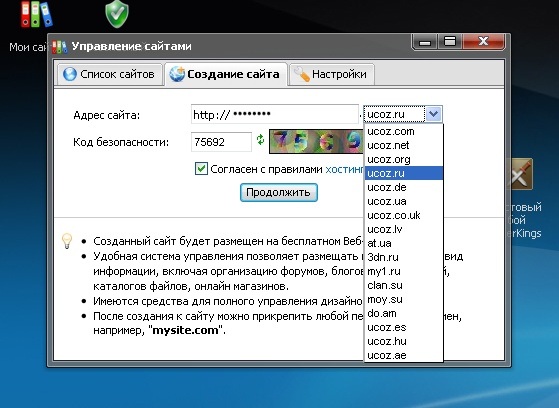Screen dimensions: 559x408
Task: Select ucoz.co.uk from the domain list
Action: [404, 215]
